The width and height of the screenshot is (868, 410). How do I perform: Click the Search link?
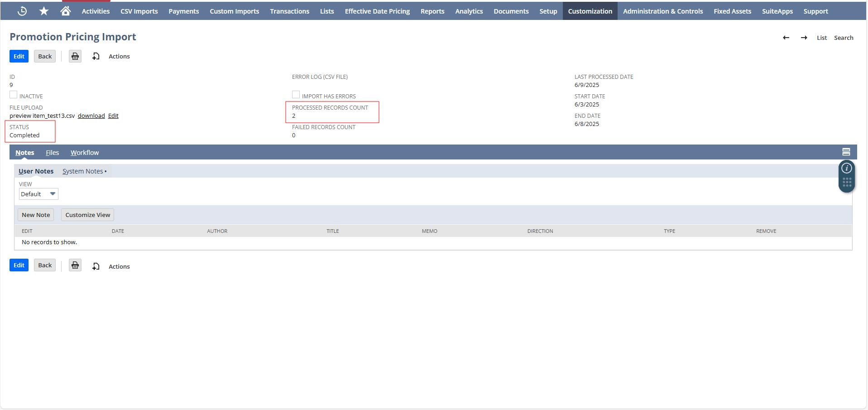click(844, 38)
